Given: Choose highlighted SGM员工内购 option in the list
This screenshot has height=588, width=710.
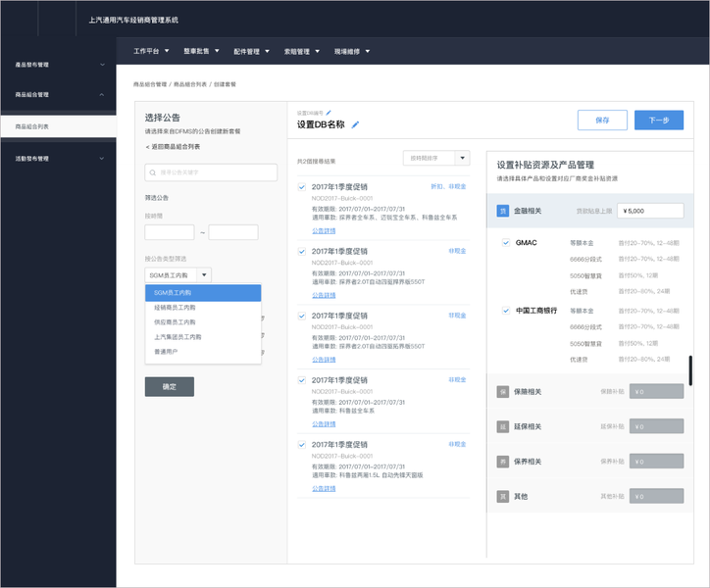Looking at the screenshot, I should click(203, 293).
